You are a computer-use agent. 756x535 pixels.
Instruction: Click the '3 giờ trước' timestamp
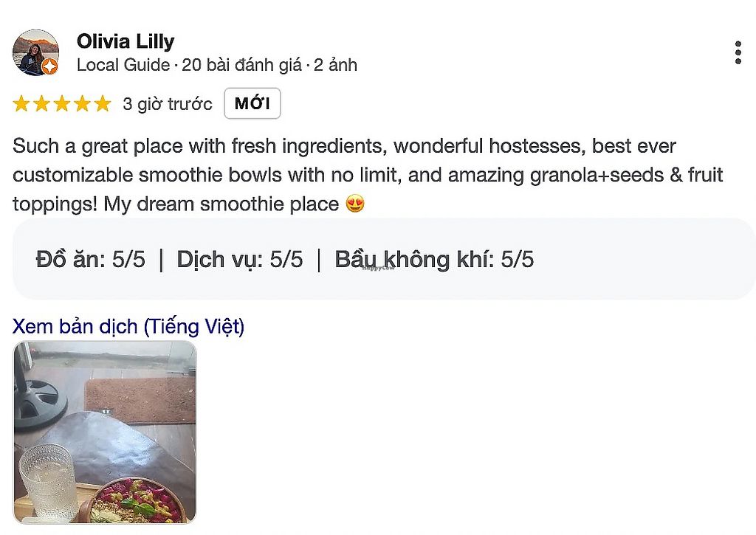(x=168, y=104)
